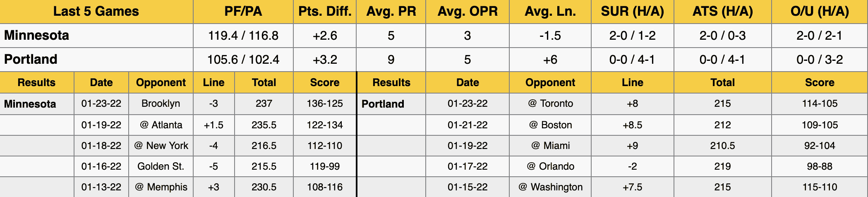Select the PF/PA column header
The height and width of the screenshot is (197, 868).
[243, 12]
